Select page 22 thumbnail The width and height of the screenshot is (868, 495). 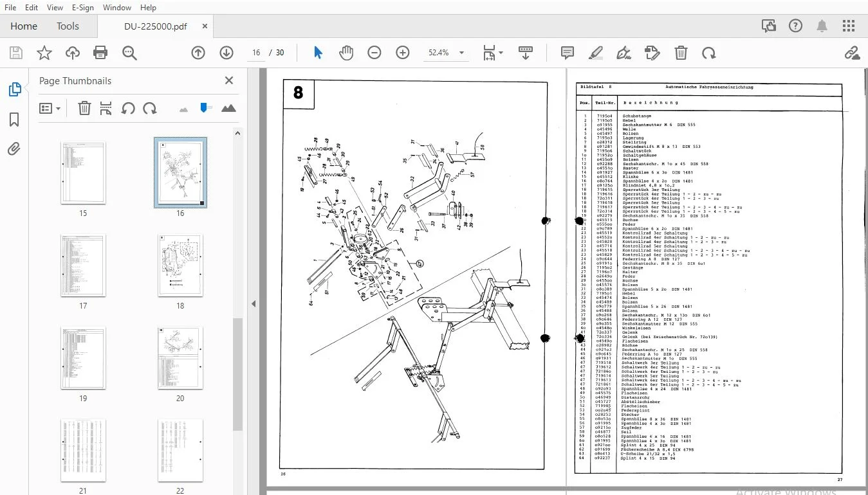(180, 451)
